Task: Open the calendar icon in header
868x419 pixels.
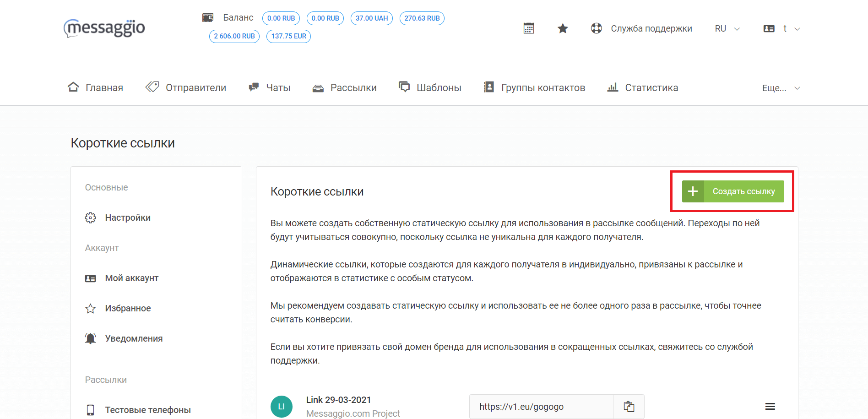Action: tap(529, 28)
